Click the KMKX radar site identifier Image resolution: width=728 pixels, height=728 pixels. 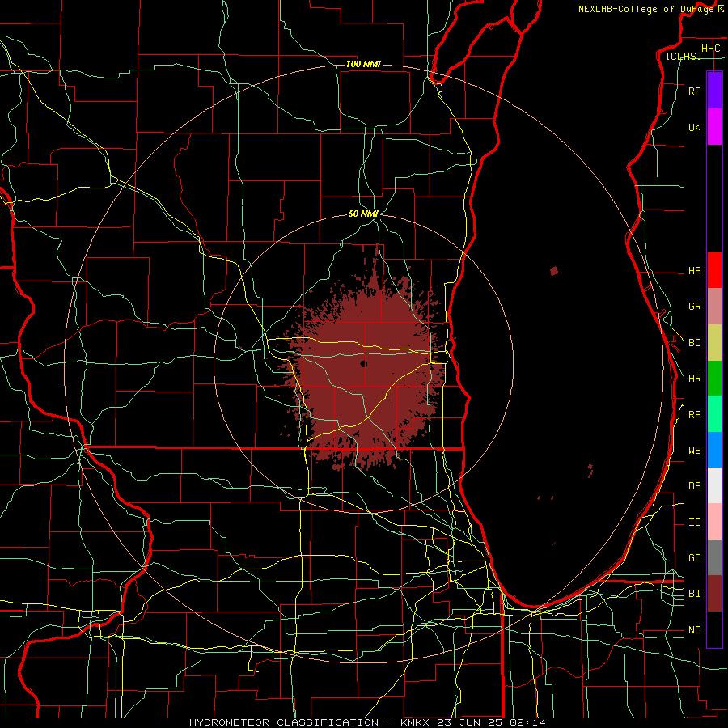point(415,722)
